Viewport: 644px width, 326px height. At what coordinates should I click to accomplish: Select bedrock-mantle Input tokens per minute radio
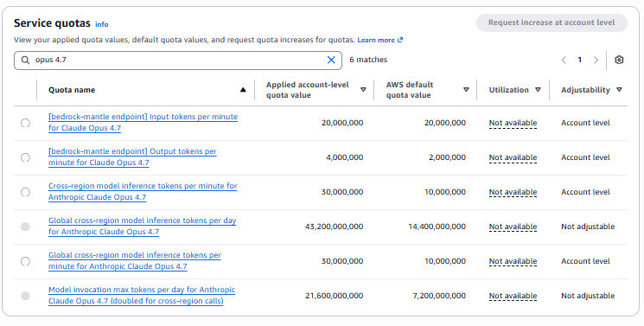point(25,123)
